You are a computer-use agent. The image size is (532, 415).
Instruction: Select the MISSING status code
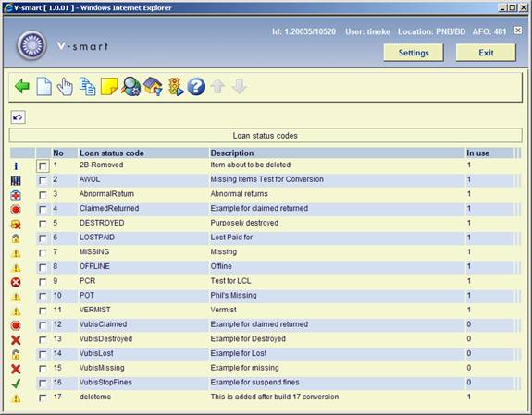click(x=94, y=252)
